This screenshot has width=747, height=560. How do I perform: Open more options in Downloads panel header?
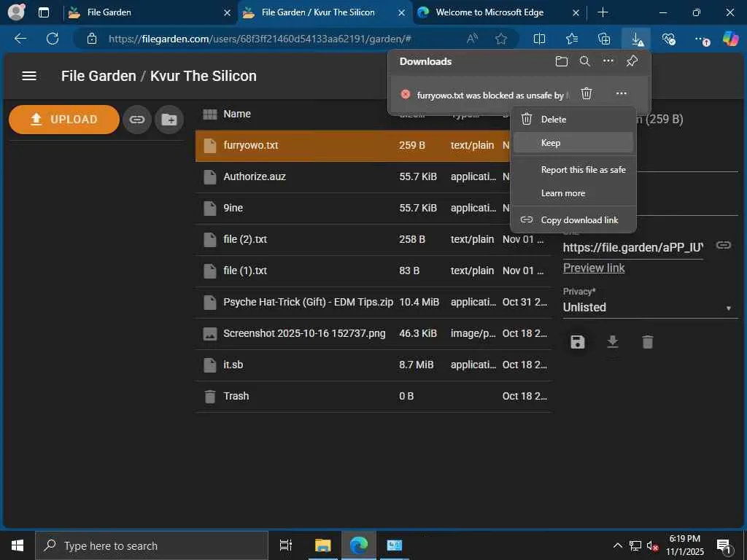(x=608, y=61)
